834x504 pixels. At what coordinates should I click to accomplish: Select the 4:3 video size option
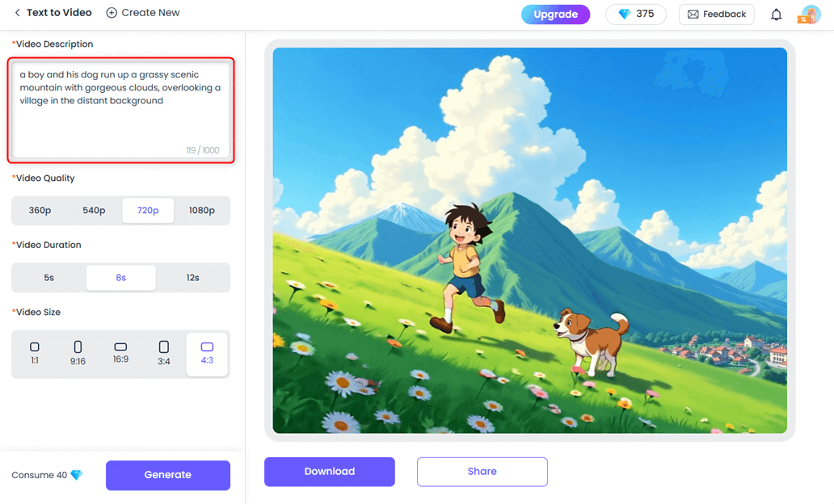207,354
